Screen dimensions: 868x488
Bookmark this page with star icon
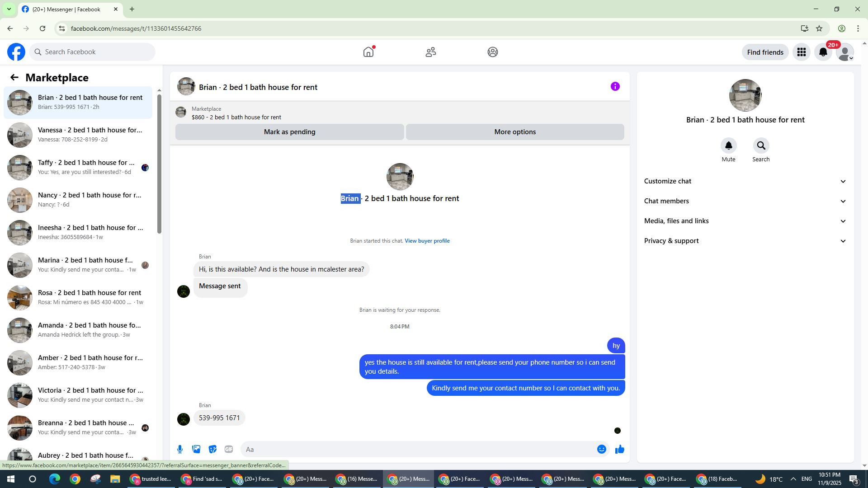[819, 28]
